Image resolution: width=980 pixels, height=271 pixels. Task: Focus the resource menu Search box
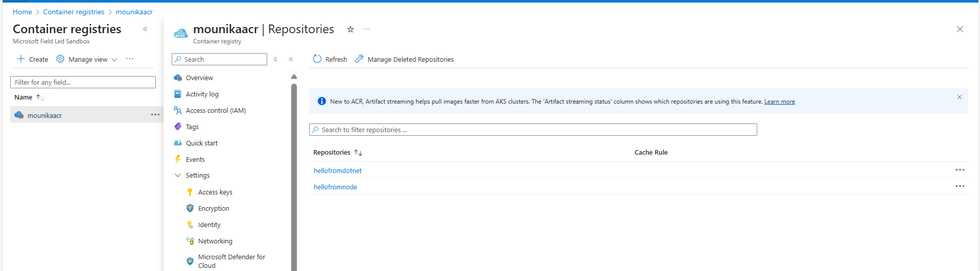tap(219, 59)
